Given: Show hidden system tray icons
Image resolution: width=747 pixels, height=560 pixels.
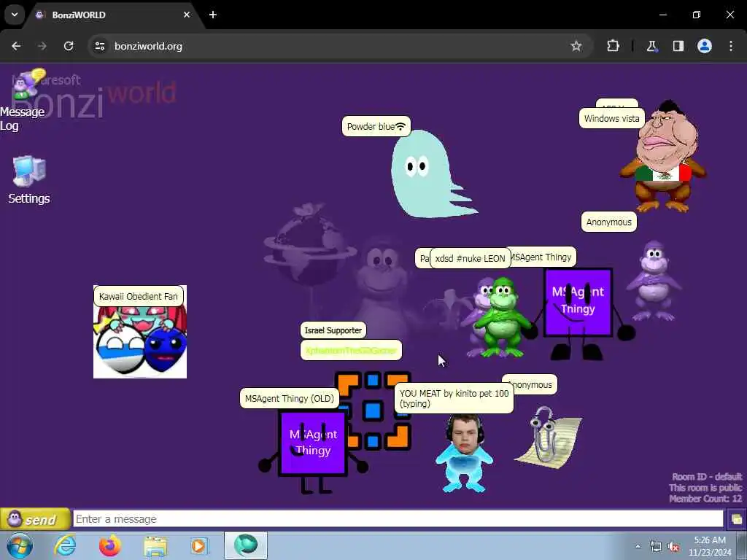Looking at the screenshot, I should pyautogui.click(x=638, y=546).
